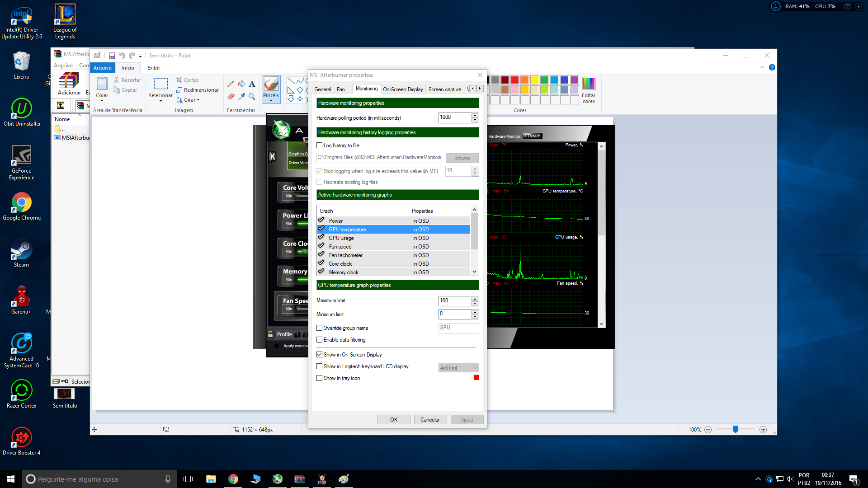Click the Paint help question mark icon
The height and width of the screenshot is (488, 868).
coord(772,67)
